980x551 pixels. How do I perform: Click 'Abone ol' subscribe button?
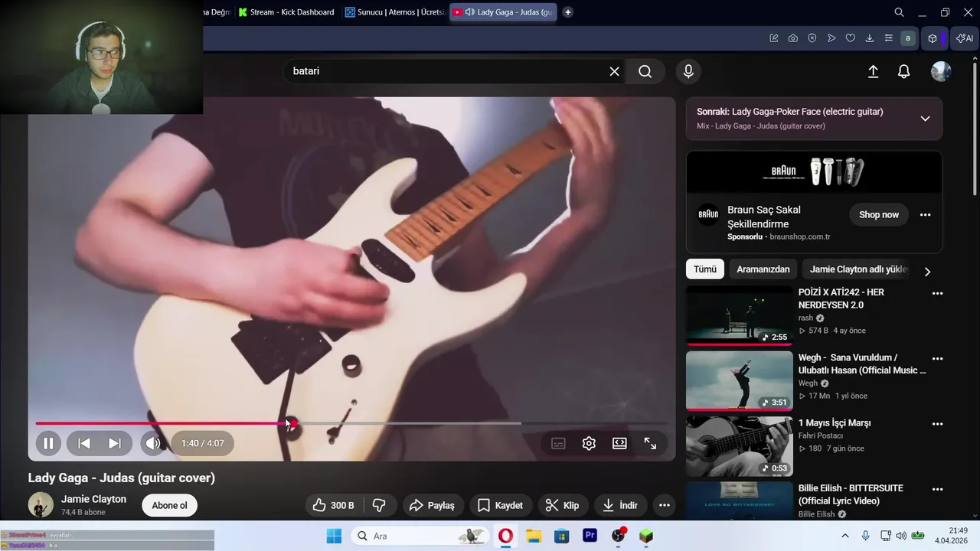169,505
